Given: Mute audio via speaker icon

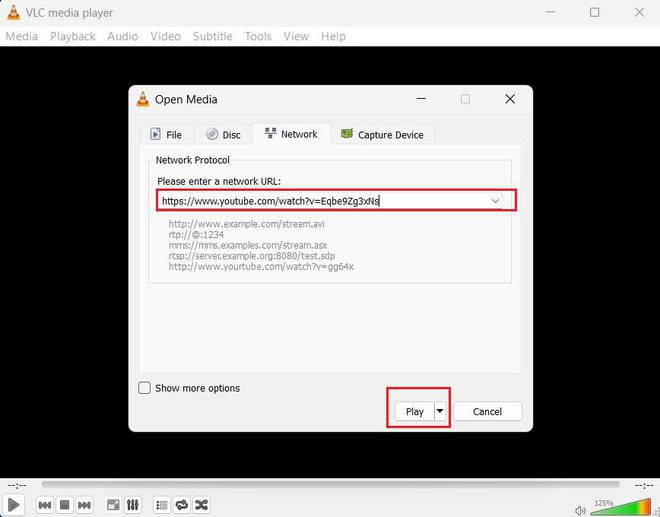Looking at the screenshot, I should tap(580, 510).
